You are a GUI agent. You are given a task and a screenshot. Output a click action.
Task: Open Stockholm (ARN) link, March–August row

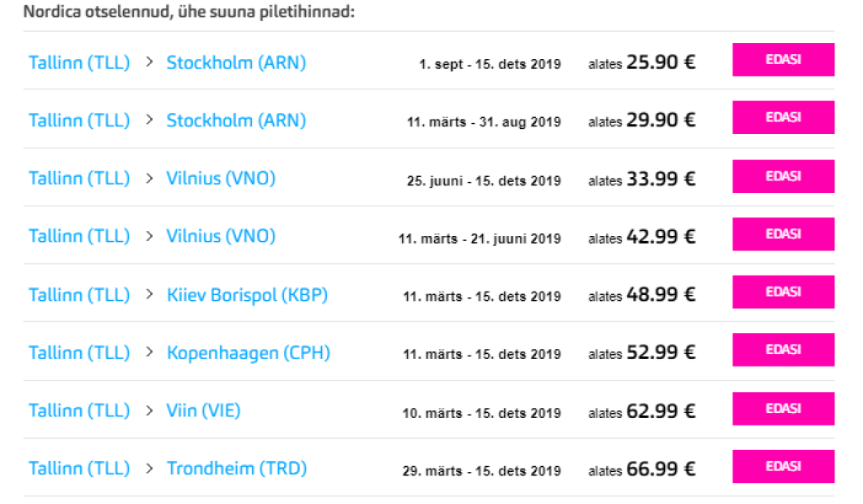coord(236,121)
